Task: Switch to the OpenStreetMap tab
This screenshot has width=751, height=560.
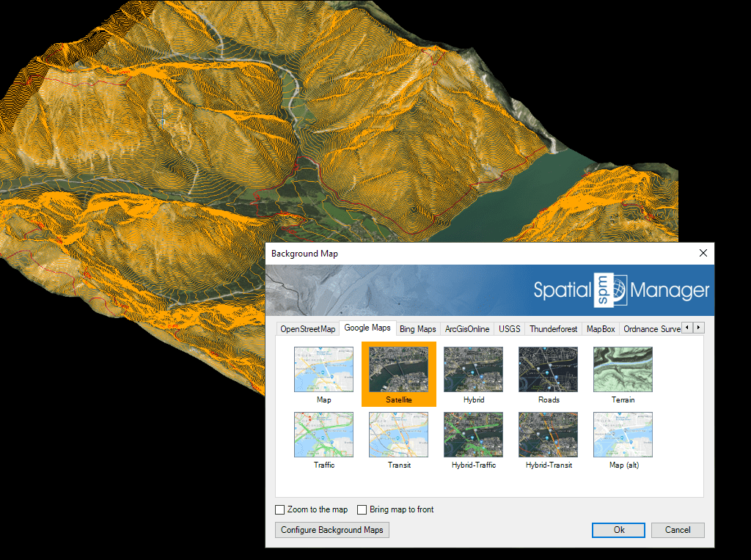Action: [307, 329]
